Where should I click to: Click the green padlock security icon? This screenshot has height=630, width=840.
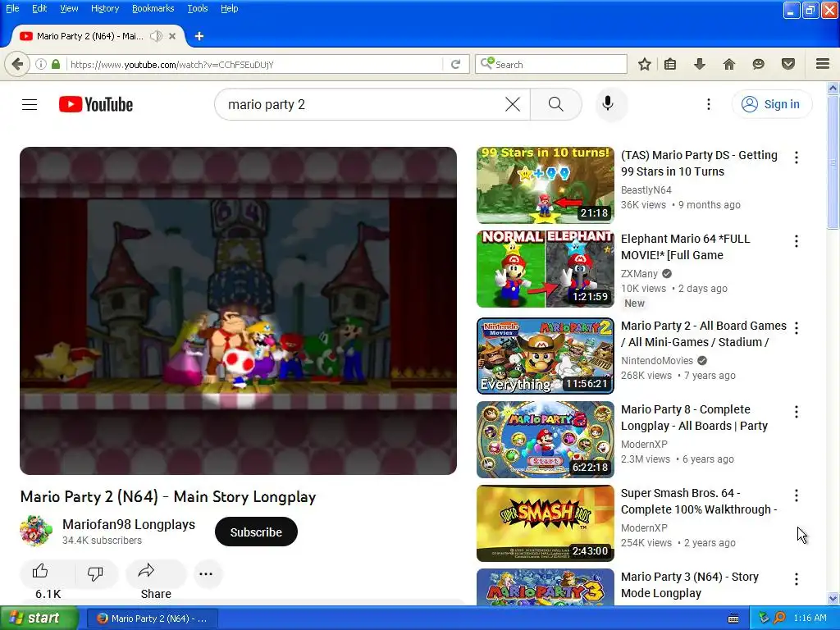[56, 64]
